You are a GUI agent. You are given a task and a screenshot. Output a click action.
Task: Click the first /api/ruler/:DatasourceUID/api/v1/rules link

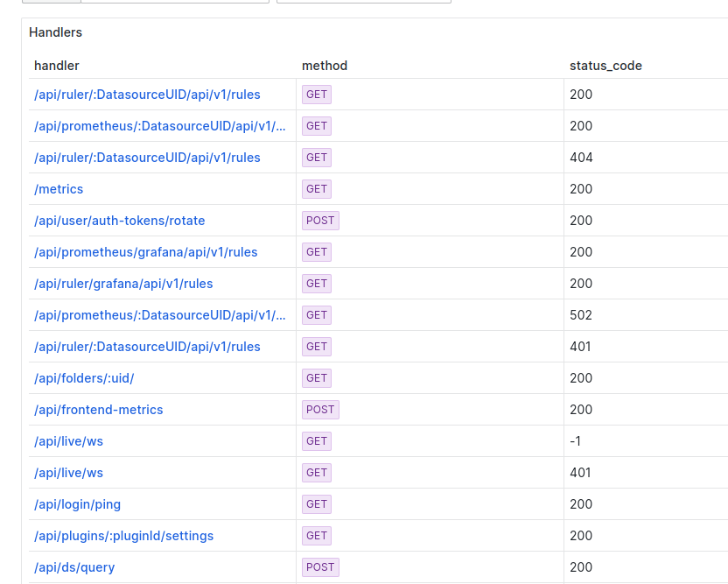tap(146, 94)
